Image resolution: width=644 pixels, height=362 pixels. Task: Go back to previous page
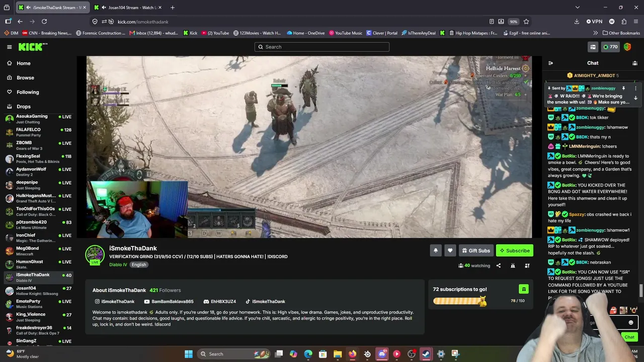20,22
